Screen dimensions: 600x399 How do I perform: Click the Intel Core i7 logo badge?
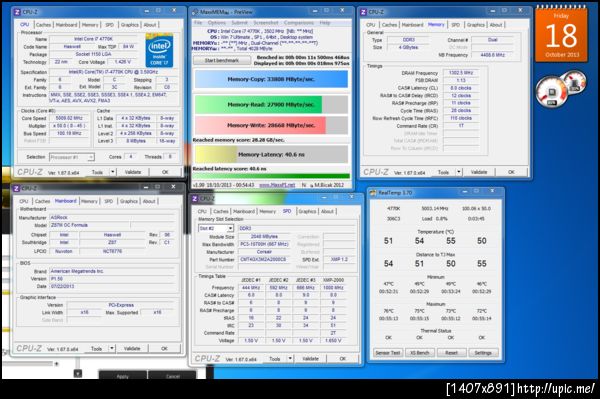(159, 51)
